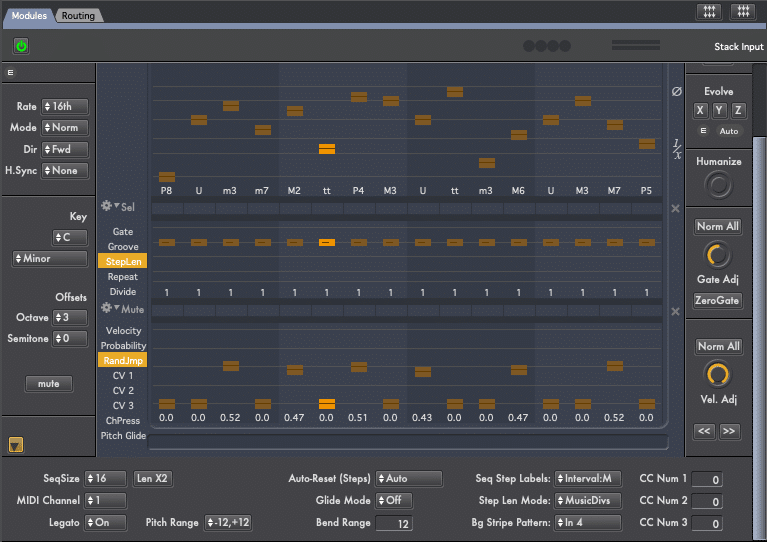Open the Legato dropdown showing On
This screenshot has width=767, height=542.
[x=106, y=522]
